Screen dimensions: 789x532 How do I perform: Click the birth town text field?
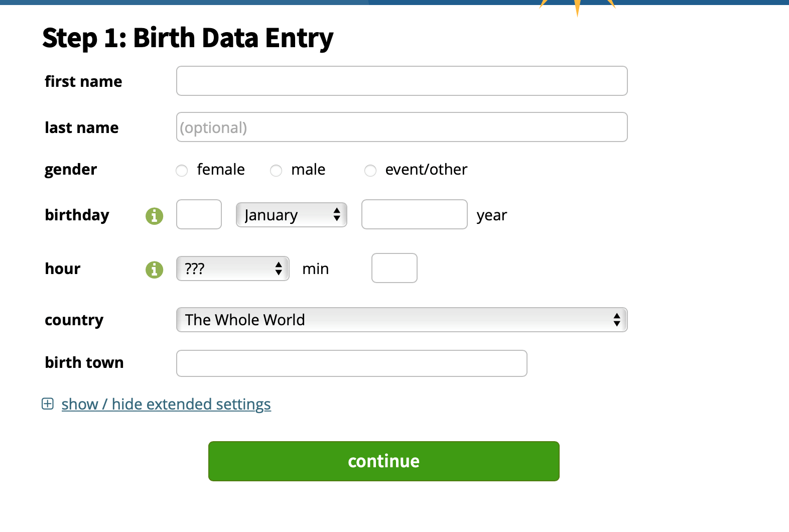click(352, 363)
